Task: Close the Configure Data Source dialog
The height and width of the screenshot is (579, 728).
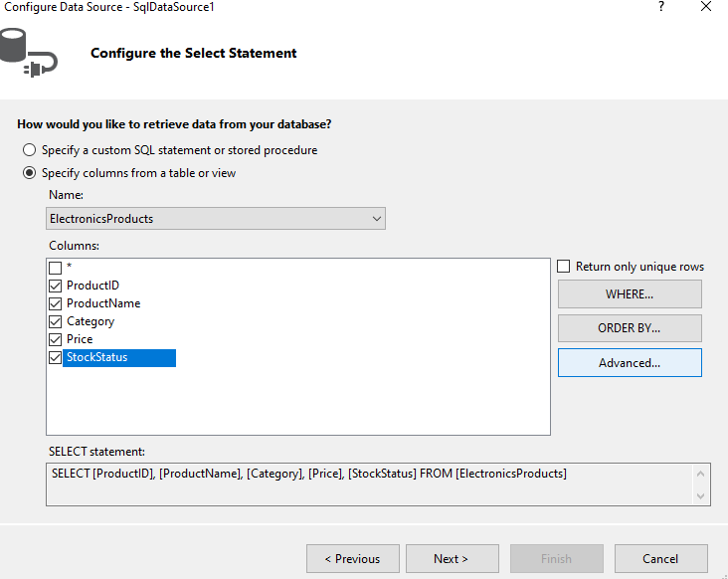Action: click(706, 7)
